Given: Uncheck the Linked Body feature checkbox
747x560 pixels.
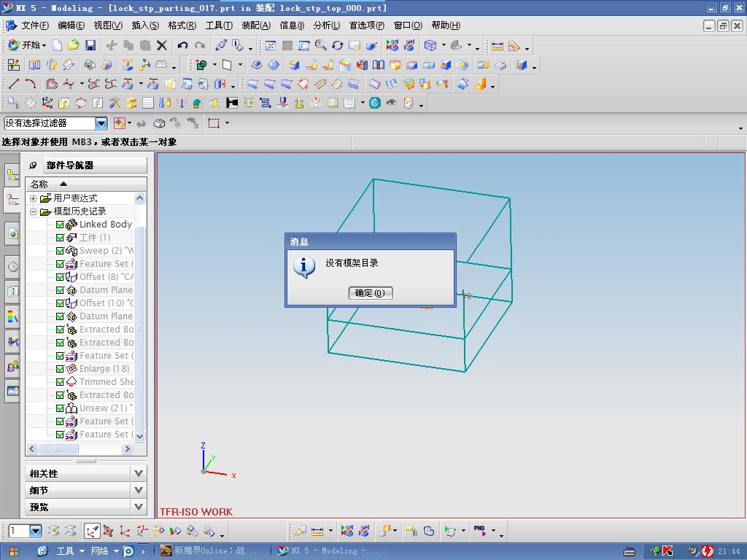Looking at the screenshot, I should pyautogui.click(x=60, y=225).
